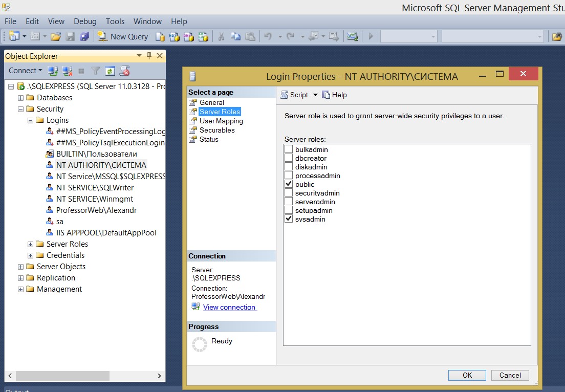Click the Disconnect icon in Object Explorer

68,71
